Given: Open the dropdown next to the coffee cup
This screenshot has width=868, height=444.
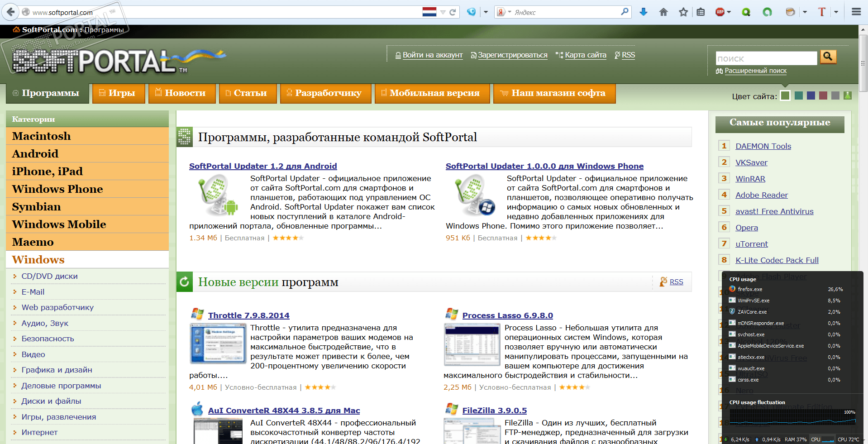Looking at the screenshot, I should point(805,12).
